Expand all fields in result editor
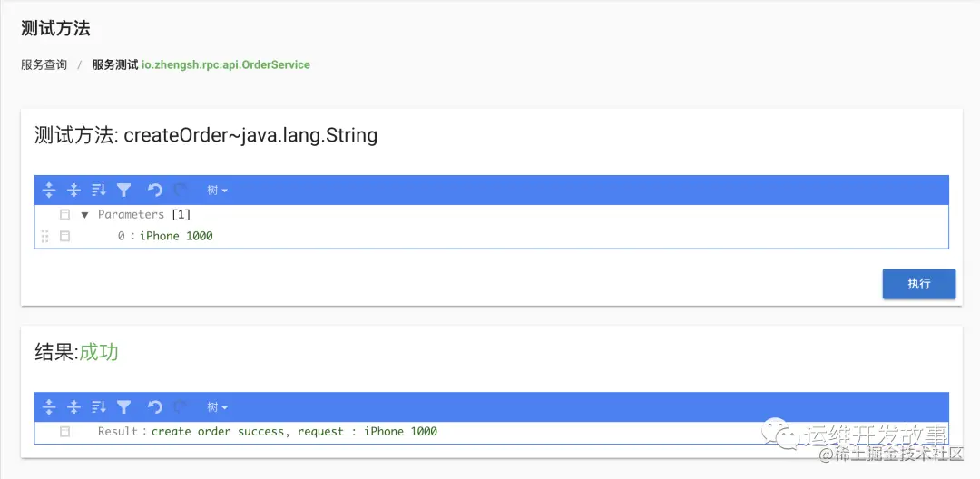This screenshot has height=479, width=980. click(49, 407)
